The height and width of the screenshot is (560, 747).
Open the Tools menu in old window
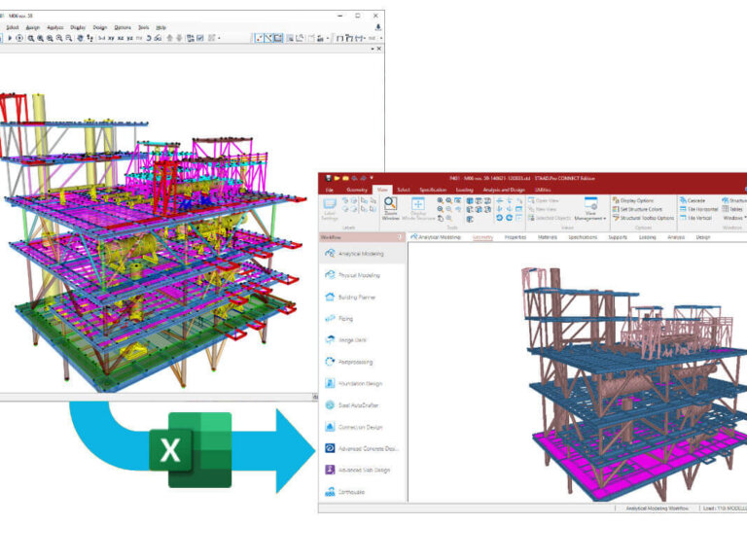143,27
